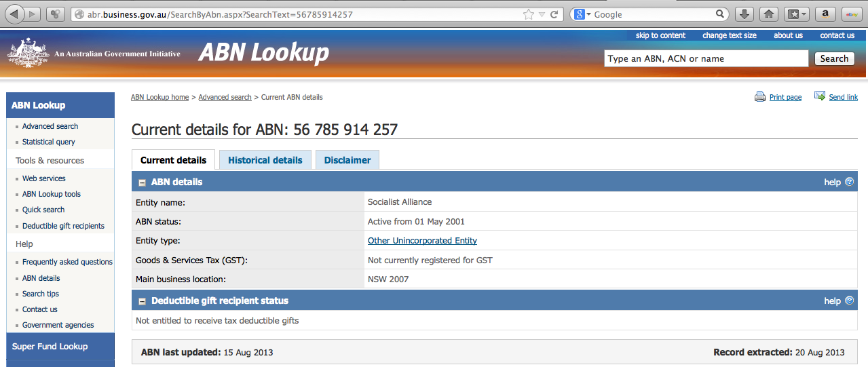The image size is (868, 367).
Task: Open Deductible gift recipients in sidebar
Action: click(x=63, y=226)
